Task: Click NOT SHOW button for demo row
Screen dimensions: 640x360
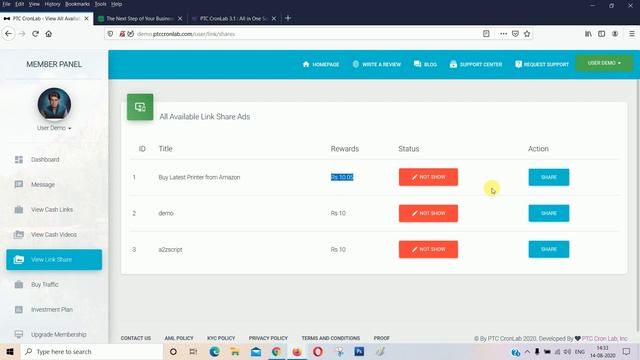Action: coord(428,213)
